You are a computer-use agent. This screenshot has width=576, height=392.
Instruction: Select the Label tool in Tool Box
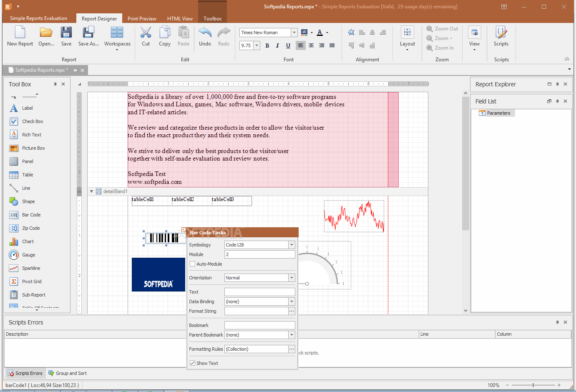tap(27, 108)
